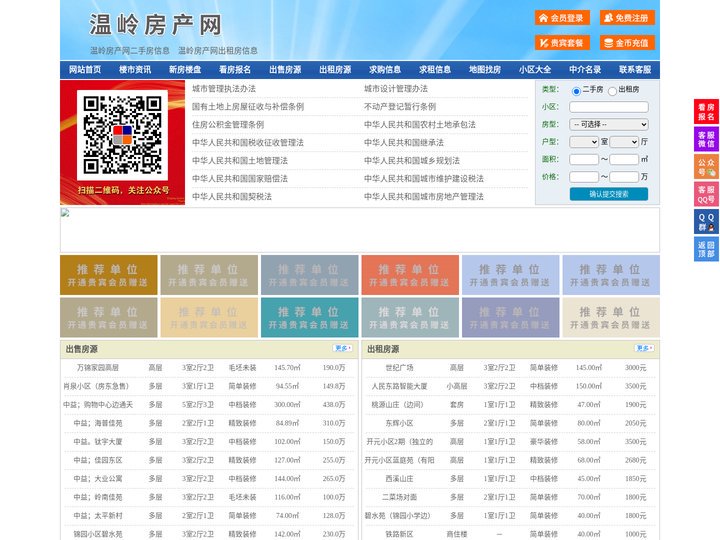This screenshot has width=720, height=540.
Task: Open 中华人民共和国契税法 link
Action: click(x=232, y=197)
